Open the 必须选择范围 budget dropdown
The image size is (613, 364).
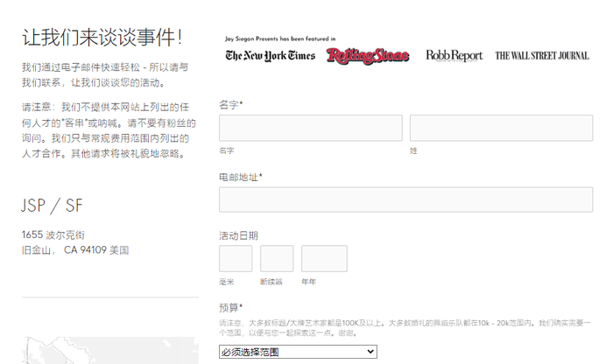click(x=298, y=352)
